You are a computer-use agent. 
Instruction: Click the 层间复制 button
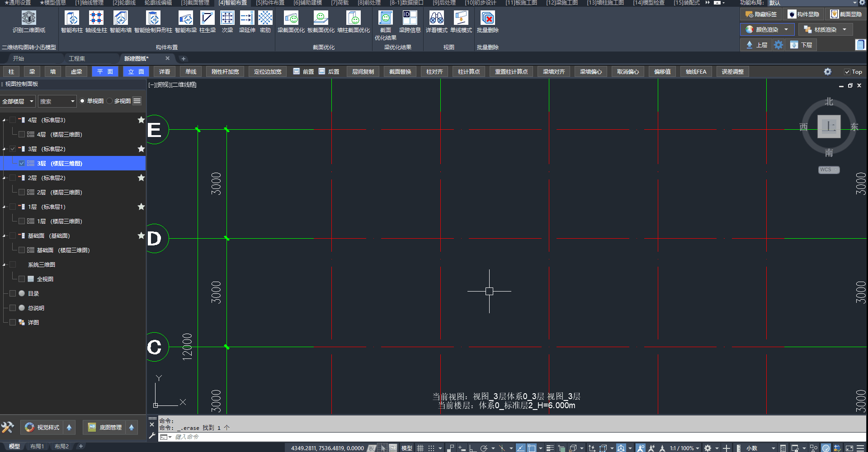(x=363, y=72)
